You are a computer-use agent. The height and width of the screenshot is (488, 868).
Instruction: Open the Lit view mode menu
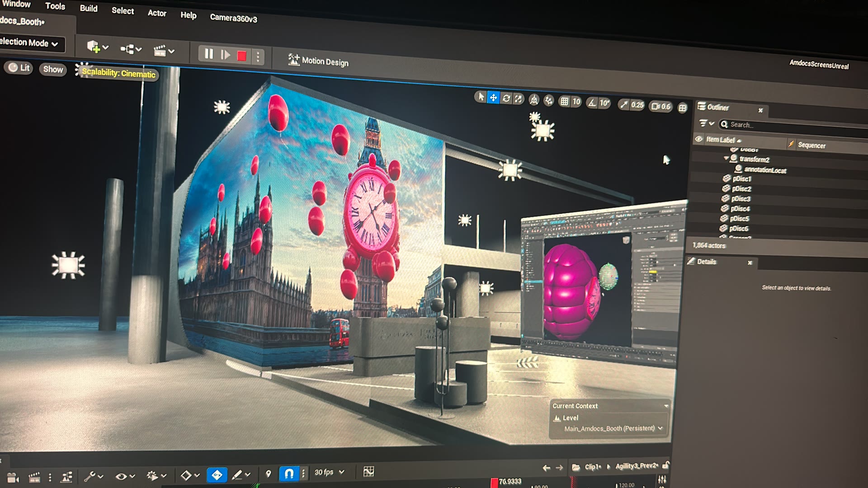click(19, 68)
